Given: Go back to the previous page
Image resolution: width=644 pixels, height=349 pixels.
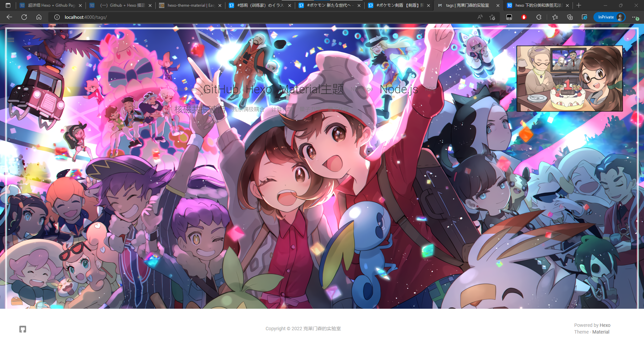Looking at the screenshot, I should (9, 17).
